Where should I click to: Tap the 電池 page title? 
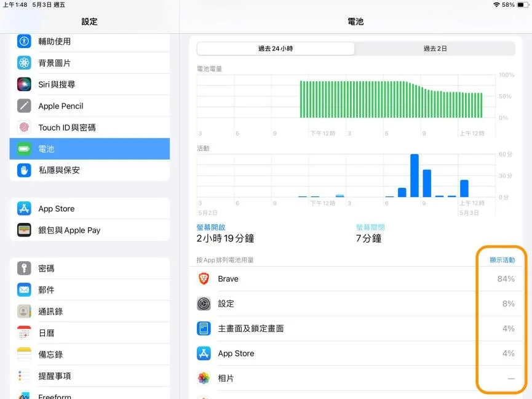[355, 22]
